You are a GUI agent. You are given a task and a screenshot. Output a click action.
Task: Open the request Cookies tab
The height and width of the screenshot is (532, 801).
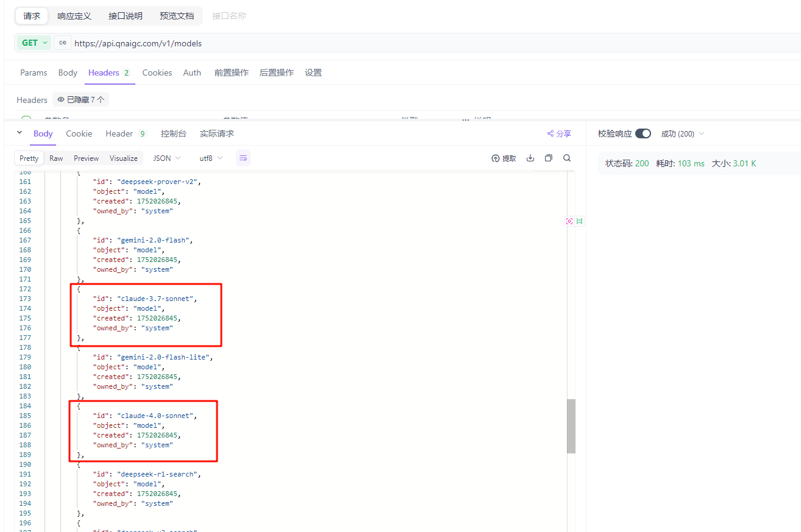[157, 73]
